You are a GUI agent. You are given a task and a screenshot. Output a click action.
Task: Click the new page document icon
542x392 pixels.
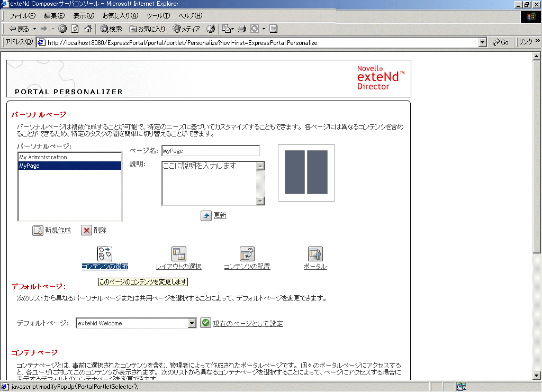[x=38, y=230]
